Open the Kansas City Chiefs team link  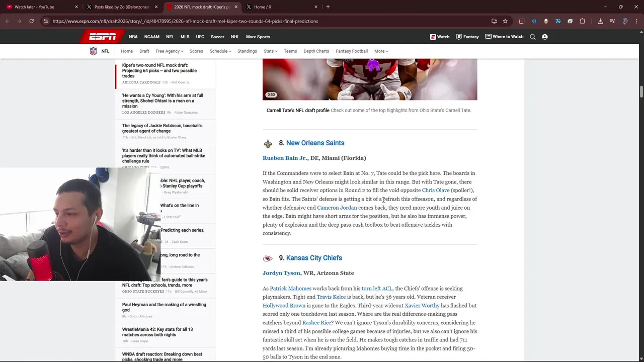pyautogui.click(x=314, y=258)
